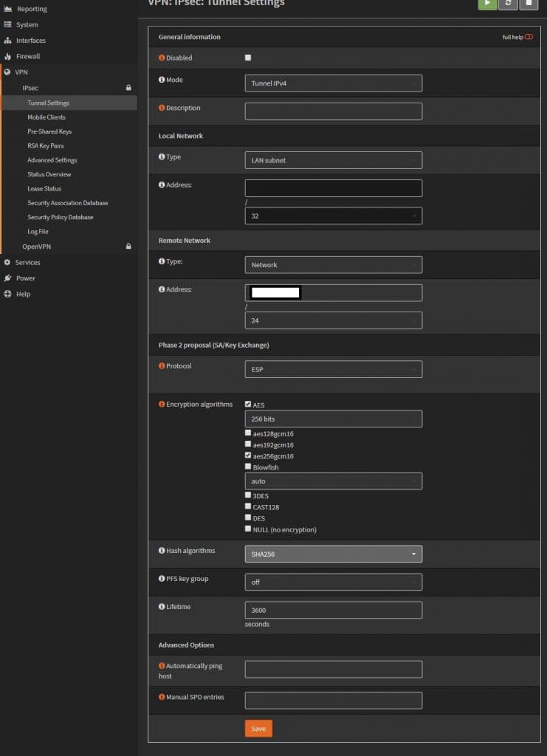
Task: Open Security Association Database
Action: [x=69, y=203]
